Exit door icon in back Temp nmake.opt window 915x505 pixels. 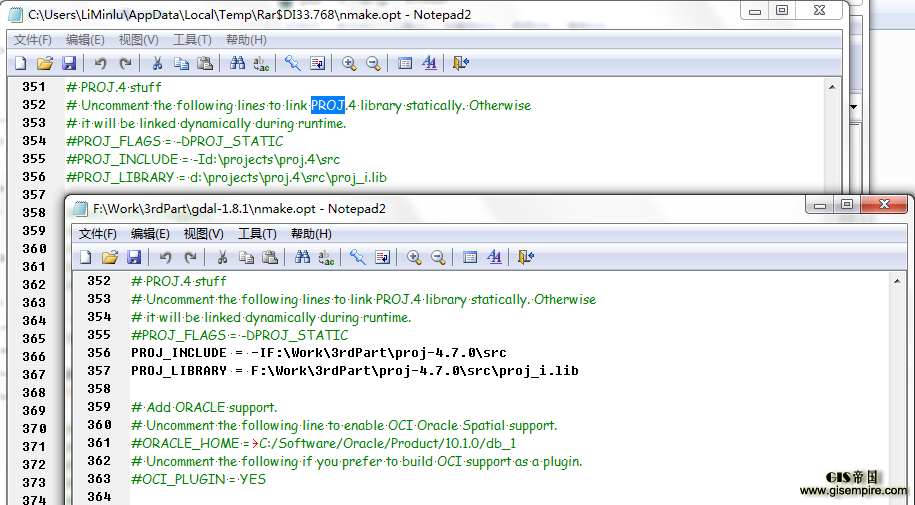pos(460,63)
